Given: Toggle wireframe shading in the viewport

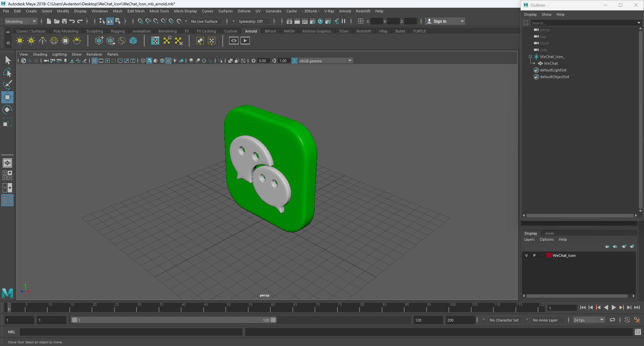Looking at the screenshot, I should pos(143,61).
